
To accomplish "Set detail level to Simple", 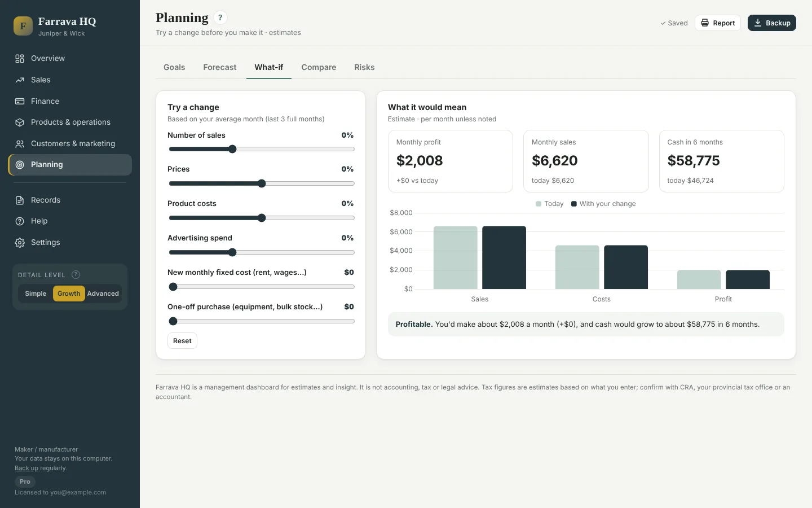I will coord(36,294).
